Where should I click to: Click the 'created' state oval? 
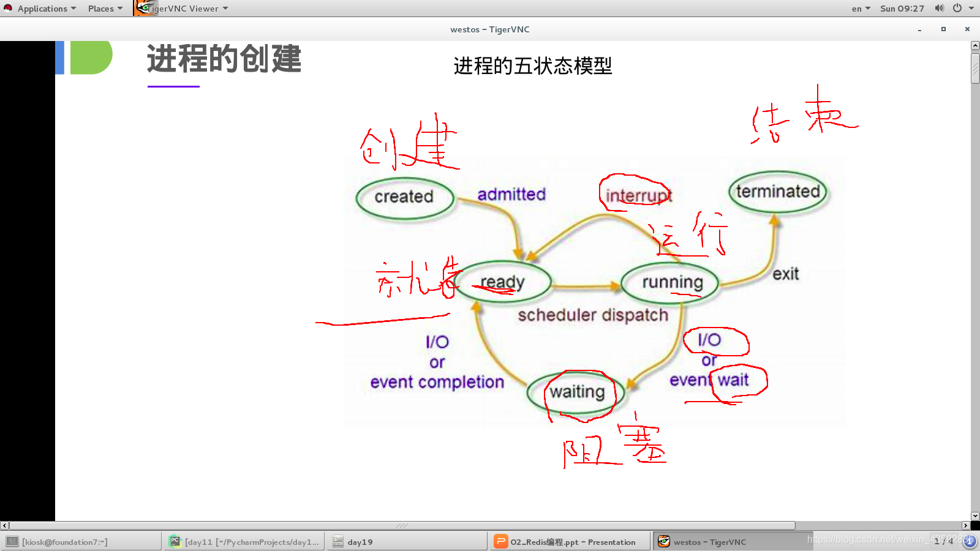[405, 198]
